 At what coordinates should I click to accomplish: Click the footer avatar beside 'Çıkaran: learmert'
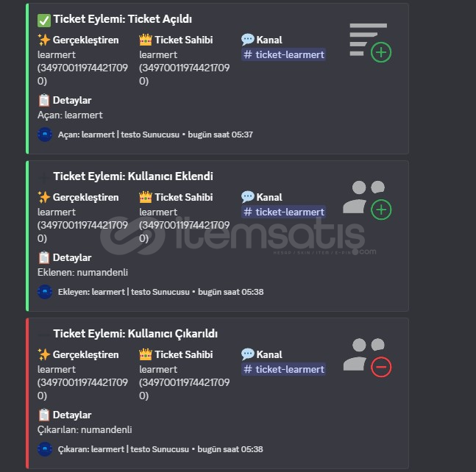pos(45,449)
